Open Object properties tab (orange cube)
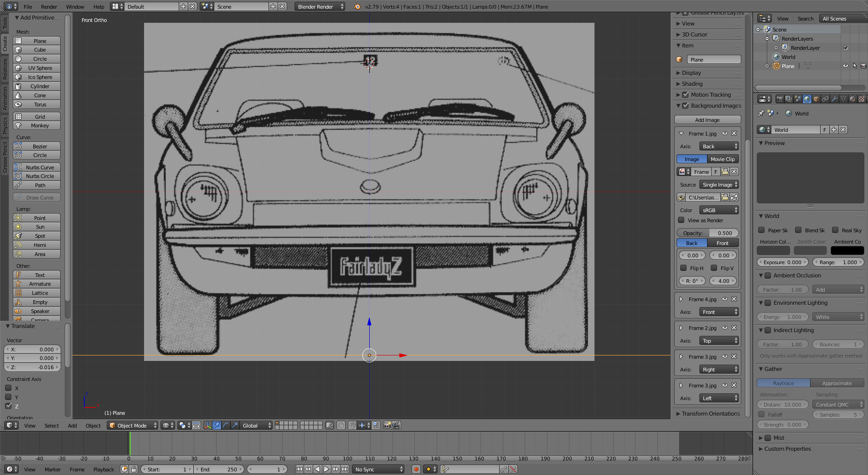Viewport: 868px width, 475px height. tap(816, 99)
